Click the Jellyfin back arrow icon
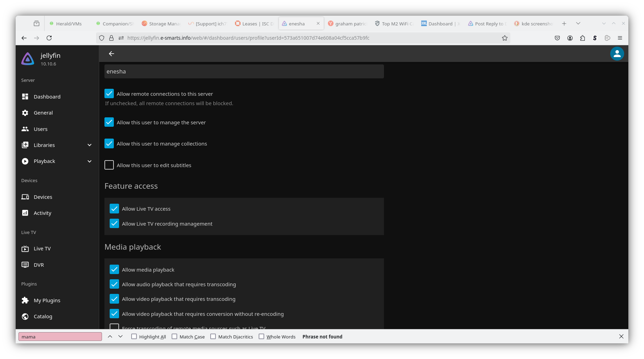Screen dimensions: 644x359 point(111,54)
